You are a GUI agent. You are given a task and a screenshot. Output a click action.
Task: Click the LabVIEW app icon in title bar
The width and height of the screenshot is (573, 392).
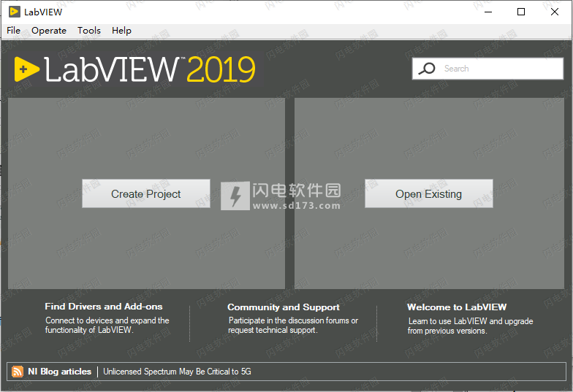coord(12,12)
